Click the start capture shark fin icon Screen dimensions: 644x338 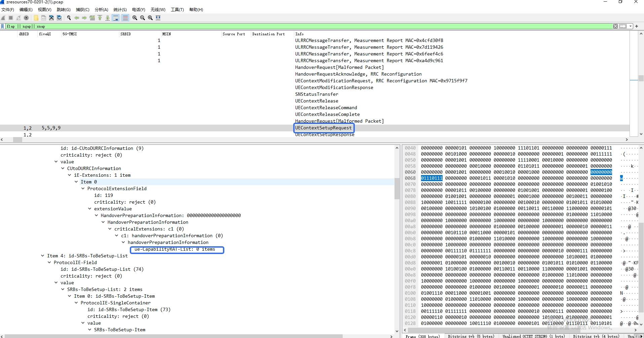click(x=3, y=18)
